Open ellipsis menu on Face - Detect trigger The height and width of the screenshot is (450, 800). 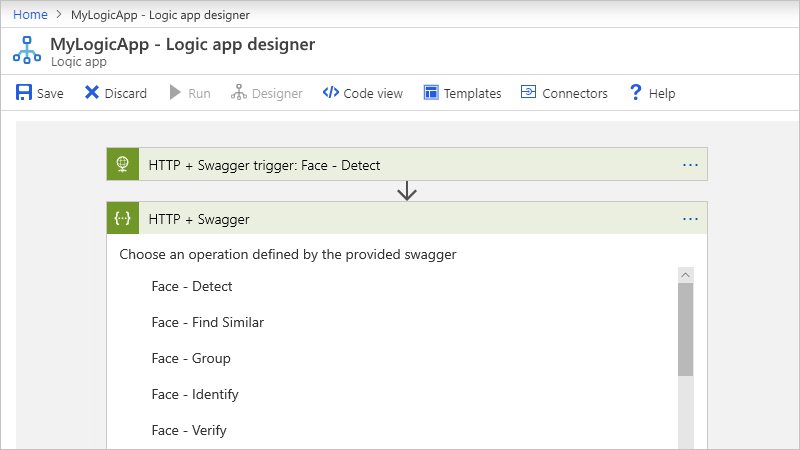click(690, 165)
